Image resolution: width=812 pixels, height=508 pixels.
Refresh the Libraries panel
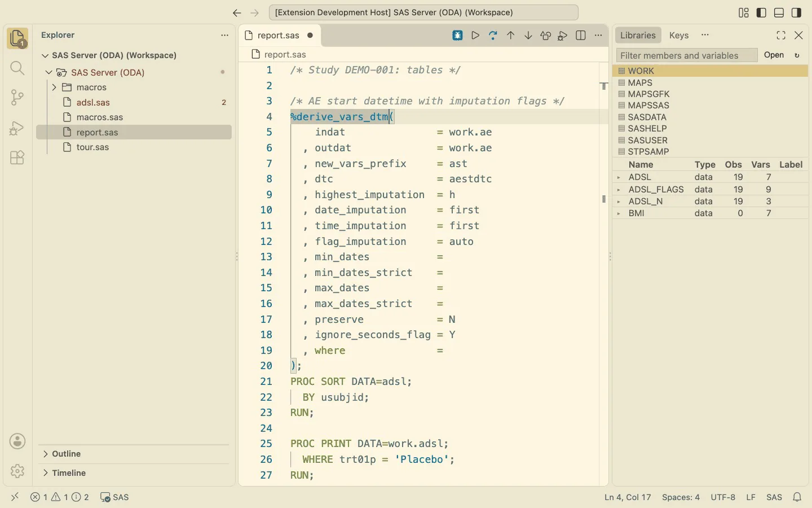pos(797,55)
